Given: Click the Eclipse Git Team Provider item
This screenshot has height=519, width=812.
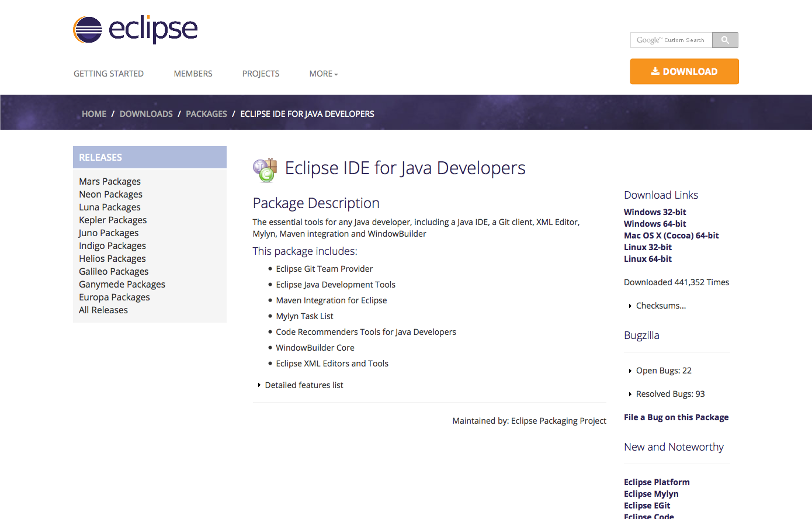Looking at the screenshot, I should [324, 269].
